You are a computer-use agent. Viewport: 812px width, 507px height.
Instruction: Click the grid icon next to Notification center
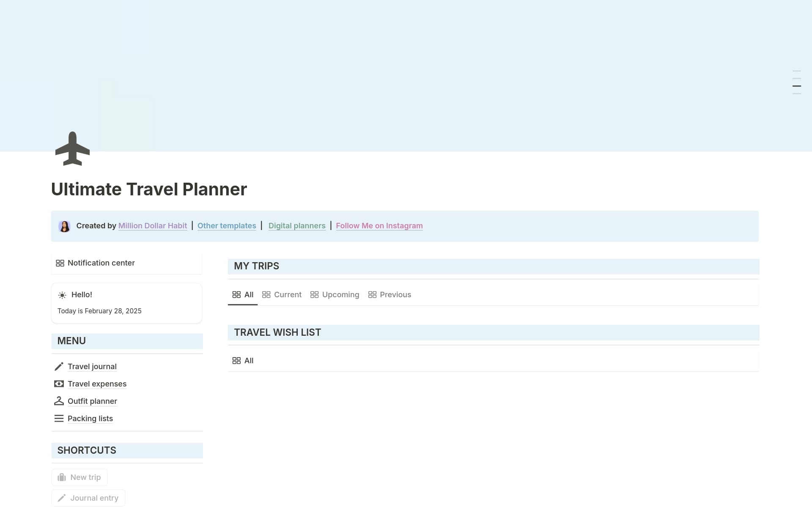pyautogui.click(x=60, y=263)
